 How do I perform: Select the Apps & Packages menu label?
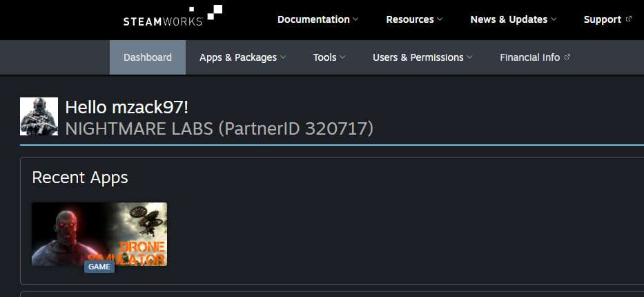pyautogui.click(x=238, y=57)
